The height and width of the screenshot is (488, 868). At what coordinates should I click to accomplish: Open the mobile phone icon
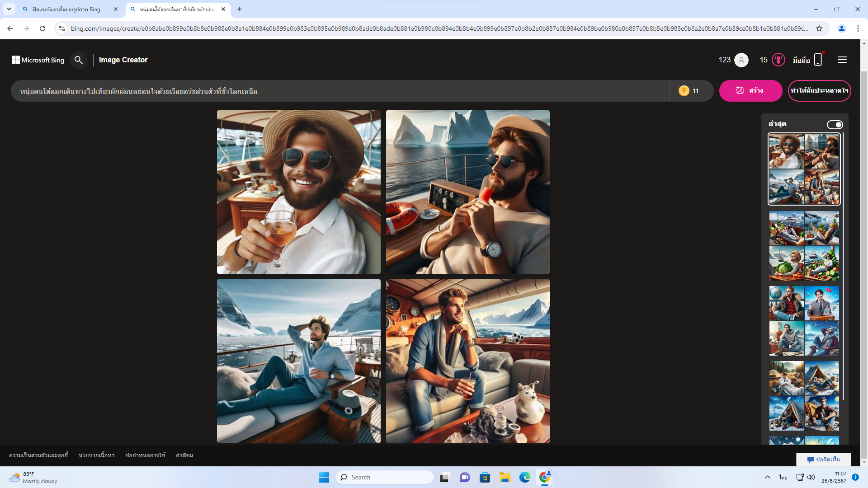pos(818,60)
